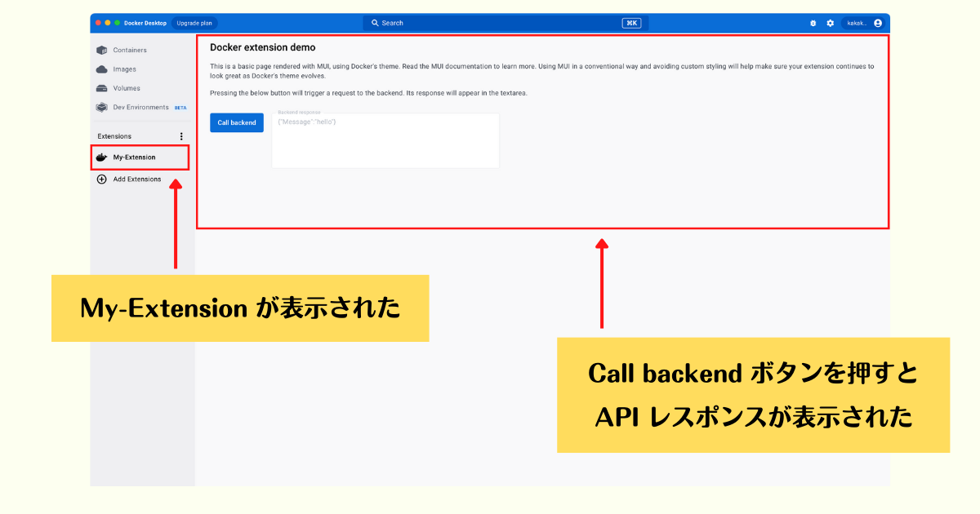The image size is (980, 514).
Task: Click the BETA badge
Action: tap(180, 108)
